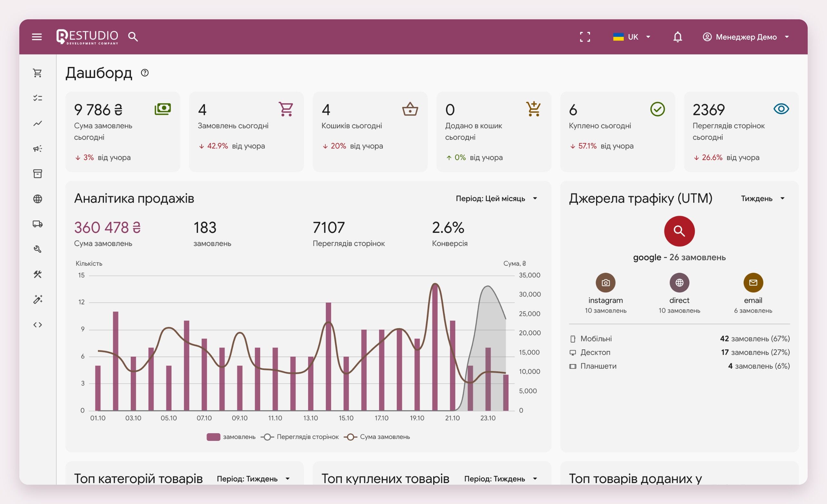Click the Restudio logo
The width and height of the screenshot is (827, 504).
pos(87,37)
